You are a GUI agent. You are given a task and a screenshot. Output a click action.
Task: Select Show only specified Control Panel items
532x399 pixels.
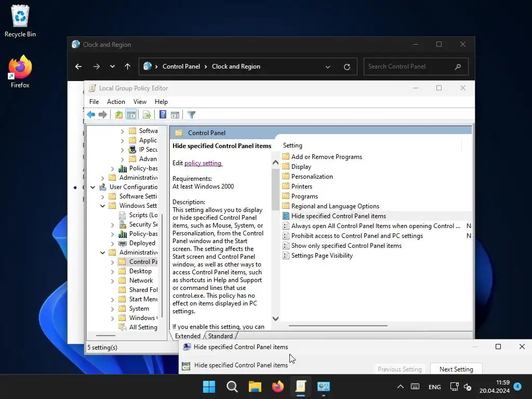346,246
